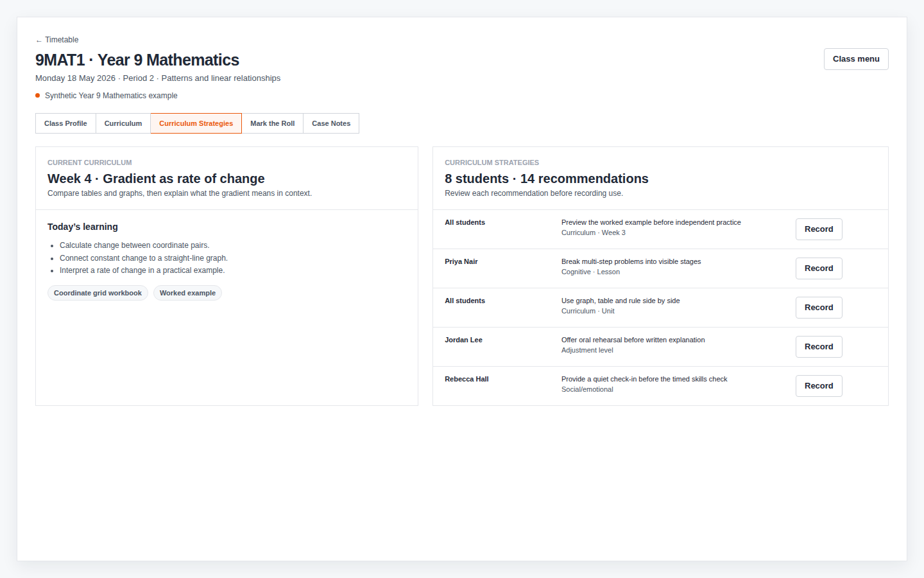Switch to the Curriculum tab
Viewport: 924px width, 578px height.
pos(123,123)
